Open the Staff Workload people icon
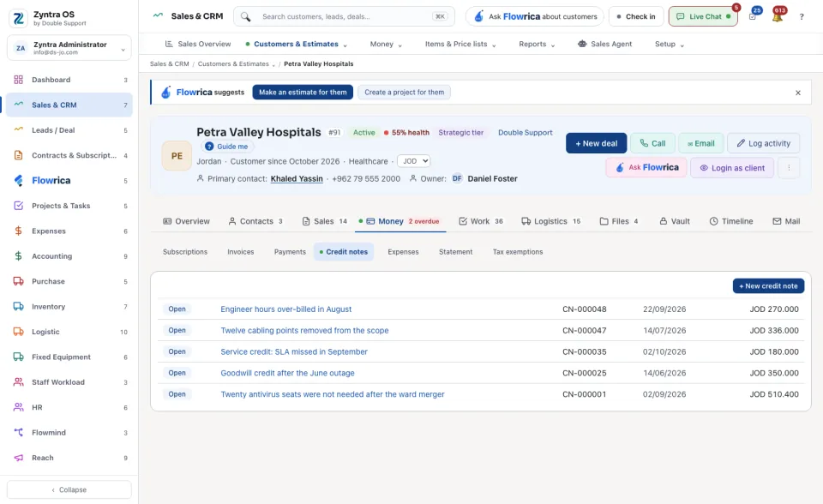This screenshot has height=504, width=823. 18,382
